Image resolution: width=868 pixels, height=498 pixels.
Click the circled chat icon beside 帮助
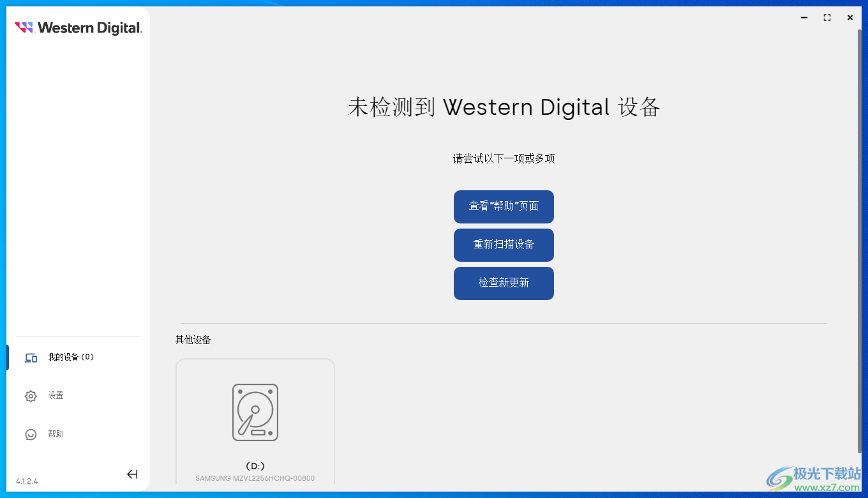click(x=31, y=434)
